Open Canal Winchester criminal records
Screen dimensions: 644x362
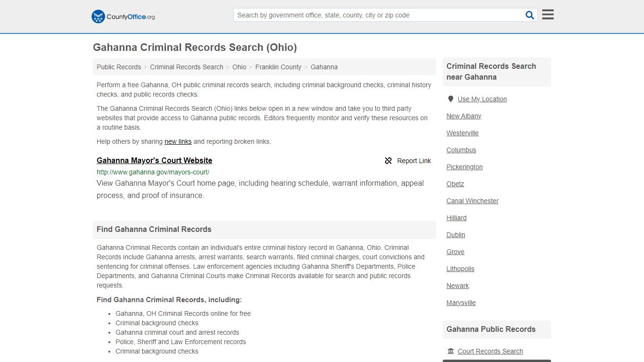[472, 201]
